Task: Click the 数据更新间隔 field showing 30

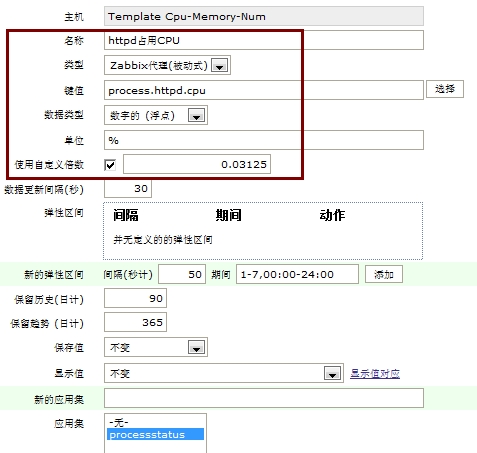Action: click(128, 189)
